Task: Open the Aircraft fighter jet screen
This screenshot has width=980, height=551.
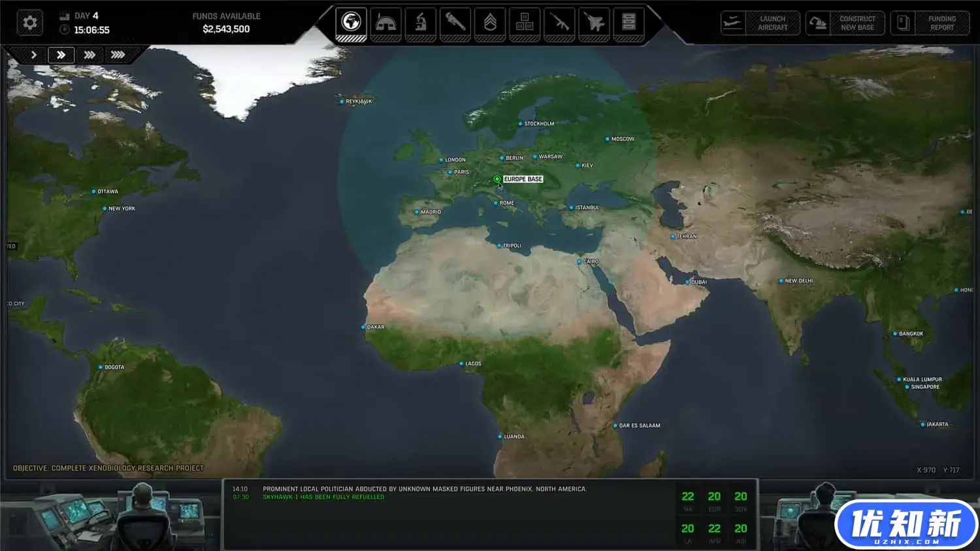Action: pos(594,23)
